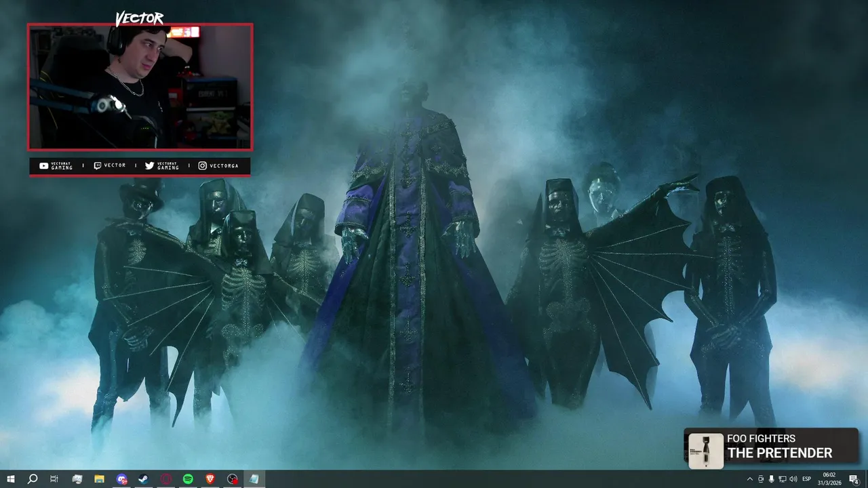Open the taskbar app left of File Explorer
The height and width of the screenshot is (488, 868).
pos(77,479)
